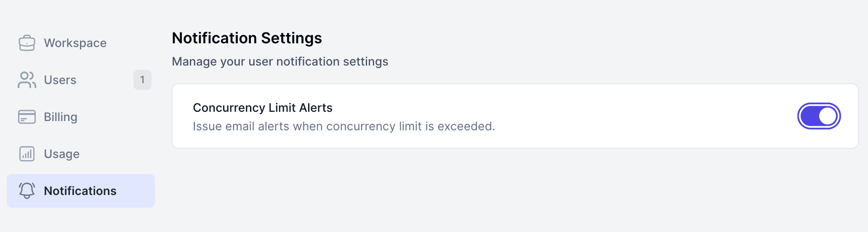Select the Notifications text in sidebar
Image resolution: width=868 pixels, height=232 pixels.
click(x=80, y=191)
